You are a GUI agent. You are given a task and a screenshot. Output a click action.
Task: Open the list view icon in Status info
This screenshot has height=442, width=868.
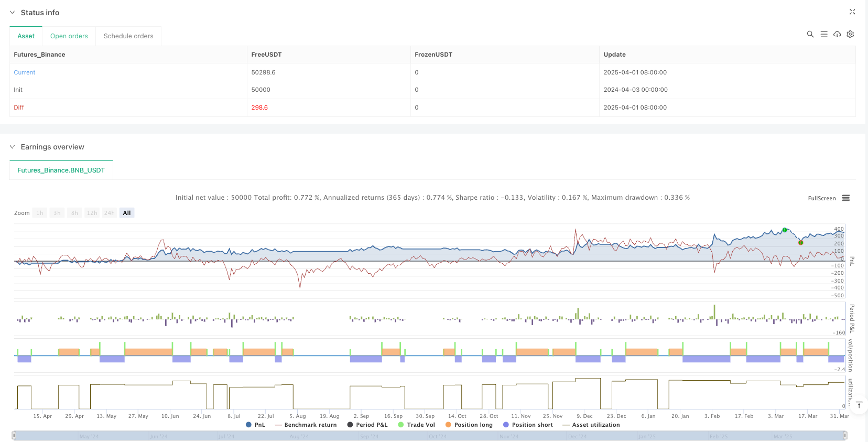coord(823,34)
